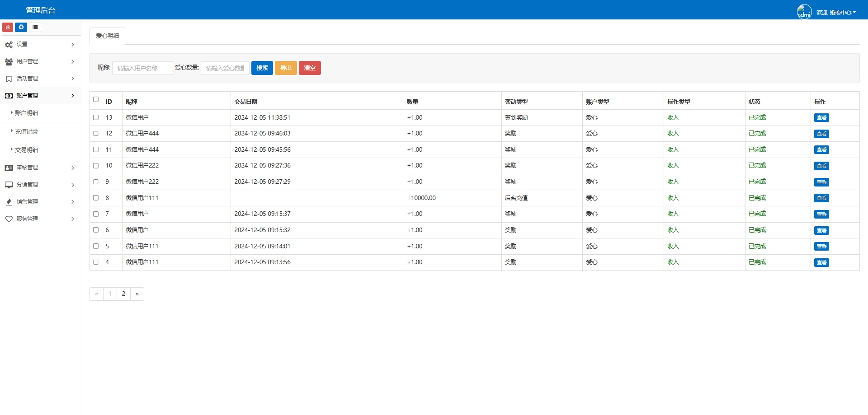
Task: Click the red trash icon button
Action: (x=8, y=27)
